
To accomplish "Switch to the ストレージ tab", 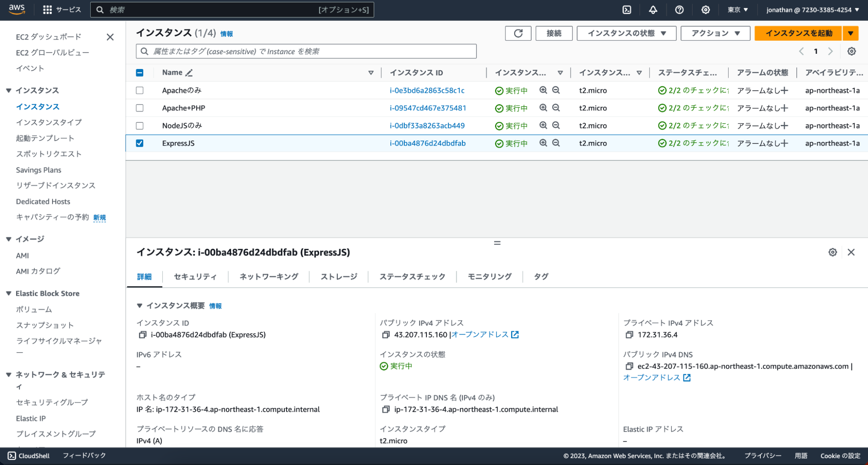I will tap(339, 276).
